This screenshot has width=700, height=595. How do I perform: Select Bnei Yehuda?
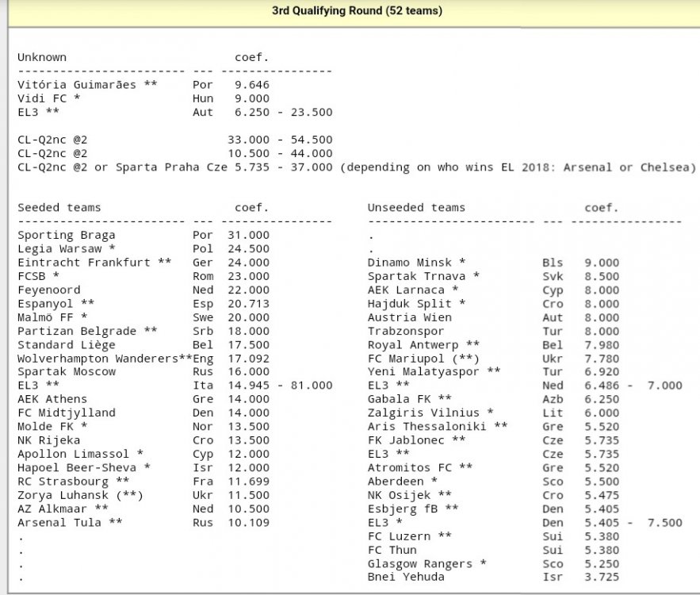[x=406, y=577]
